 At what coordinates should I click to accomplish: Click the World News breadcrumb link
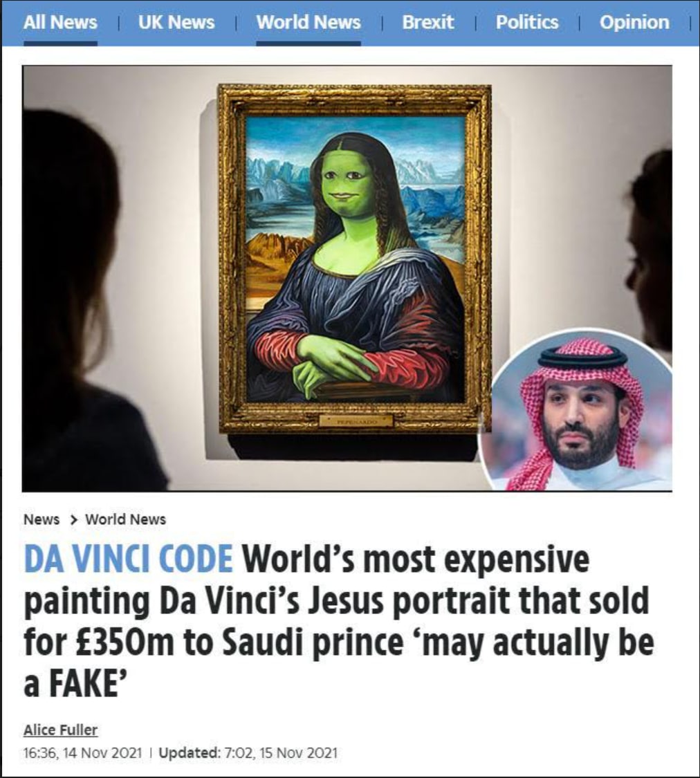pos(125,519)
